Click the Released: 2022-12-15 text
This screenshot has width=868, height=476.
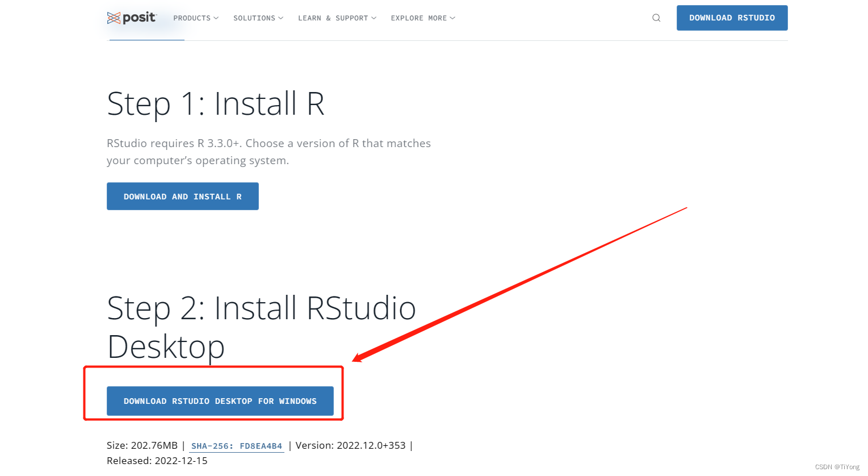click(157, 460)
